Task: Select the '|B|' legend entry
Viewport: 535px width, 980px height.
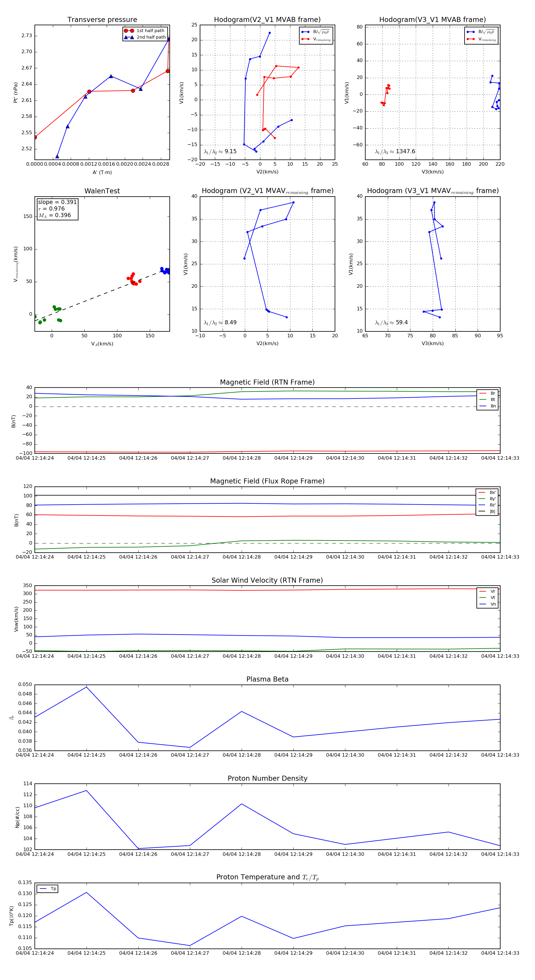Action: point(487,511)
